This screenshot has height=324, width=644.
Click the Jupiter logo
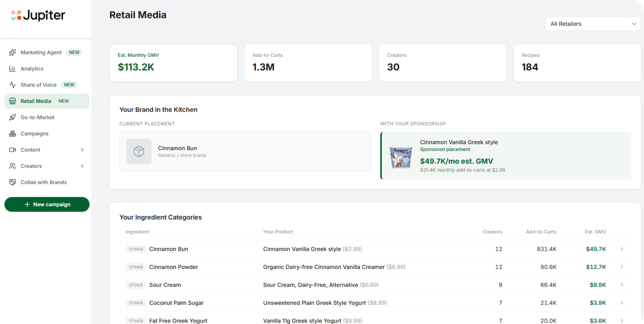coord(38,15)
